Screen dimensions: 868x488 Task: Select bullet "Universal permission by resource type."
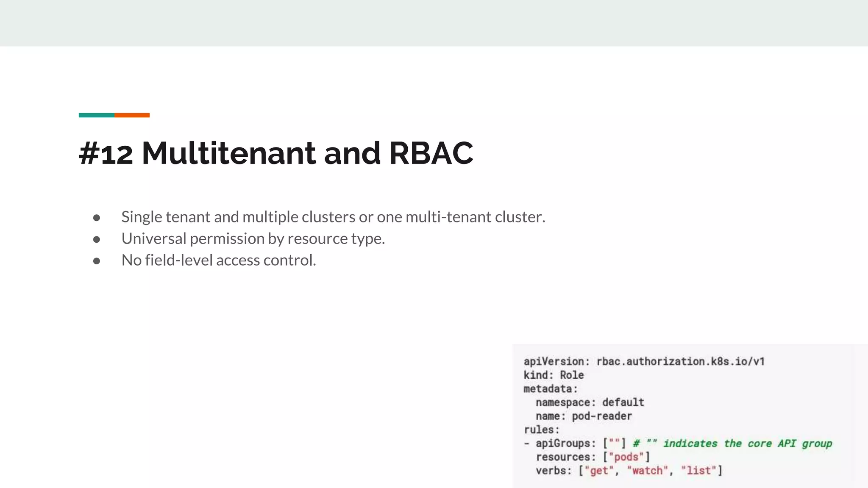253,238
